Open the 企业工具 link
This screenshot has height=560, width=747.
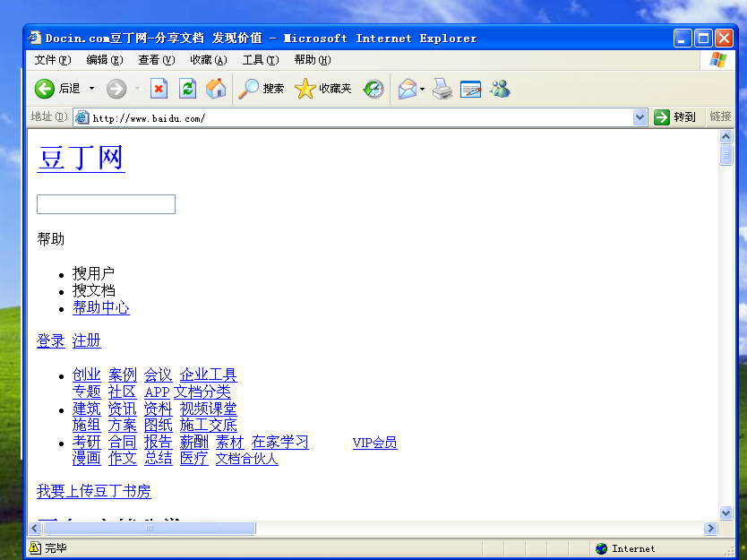[x=208, y=375]
